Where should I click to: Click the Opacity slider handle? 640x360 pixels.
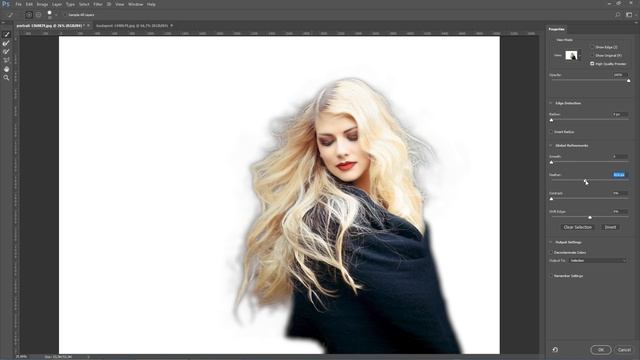tap(629, 81)
